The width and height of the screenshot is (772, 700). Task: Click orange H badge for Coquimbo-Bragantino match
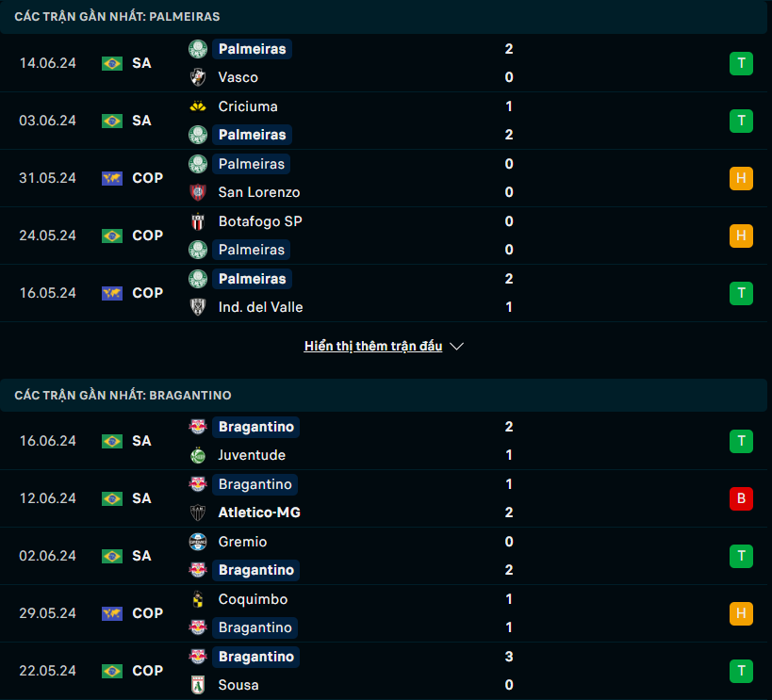pyautogui.click(x=741, y=613)
